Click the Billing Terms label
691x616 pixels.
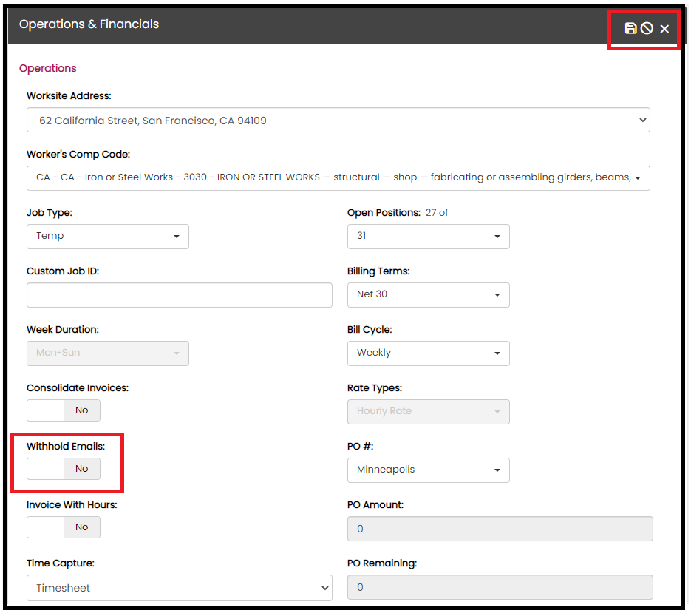(x=378, y=271)
